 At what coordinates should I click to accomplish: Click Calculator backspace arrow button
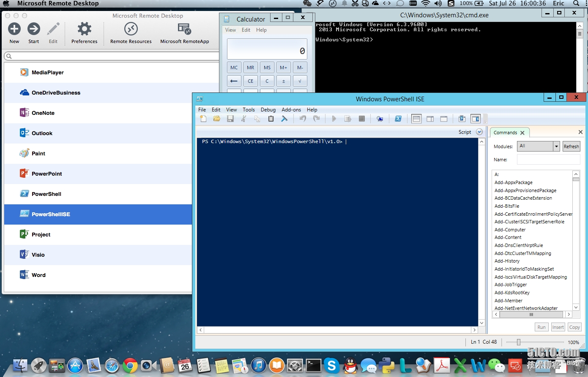tap(234, 81)
